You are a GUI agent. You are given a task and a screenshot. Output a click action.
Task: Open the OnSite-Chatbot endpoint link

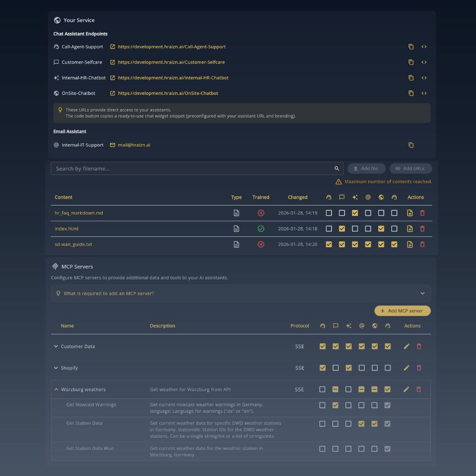click(x=168, y=93)
